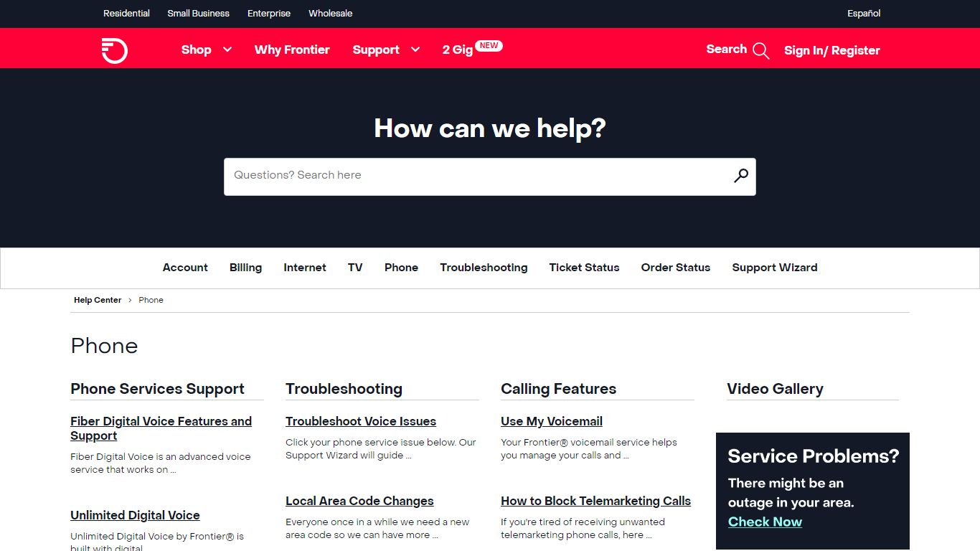Click the Help Center breadcrumb link
This screenshot has width=980, height=551.
click(98, 300)
